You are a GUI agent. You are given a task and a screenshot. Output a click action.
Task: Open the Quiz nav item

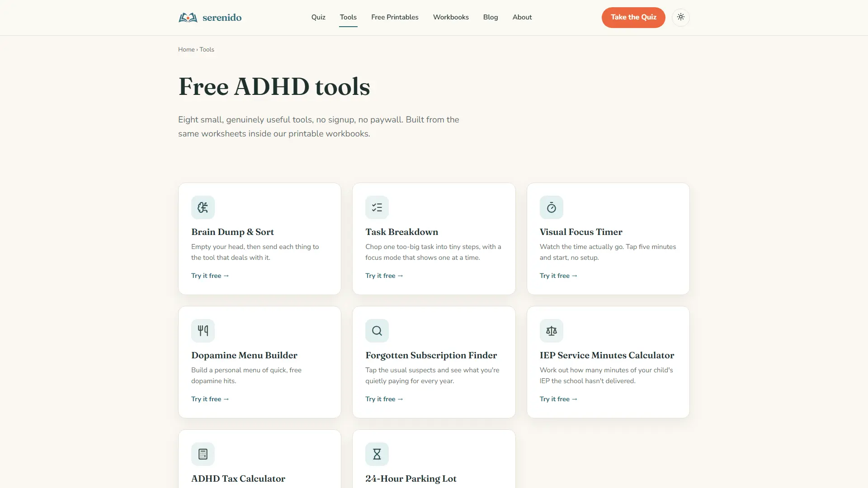pos(318,17)
